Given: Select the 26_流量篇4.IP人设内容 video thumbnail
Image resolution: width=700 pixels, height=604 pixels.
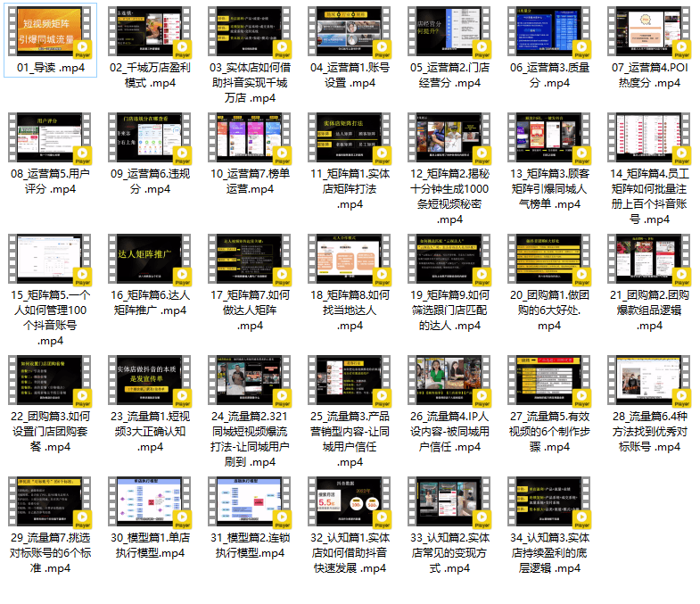Looking at the screenshot, I should [x=449, y=380].
